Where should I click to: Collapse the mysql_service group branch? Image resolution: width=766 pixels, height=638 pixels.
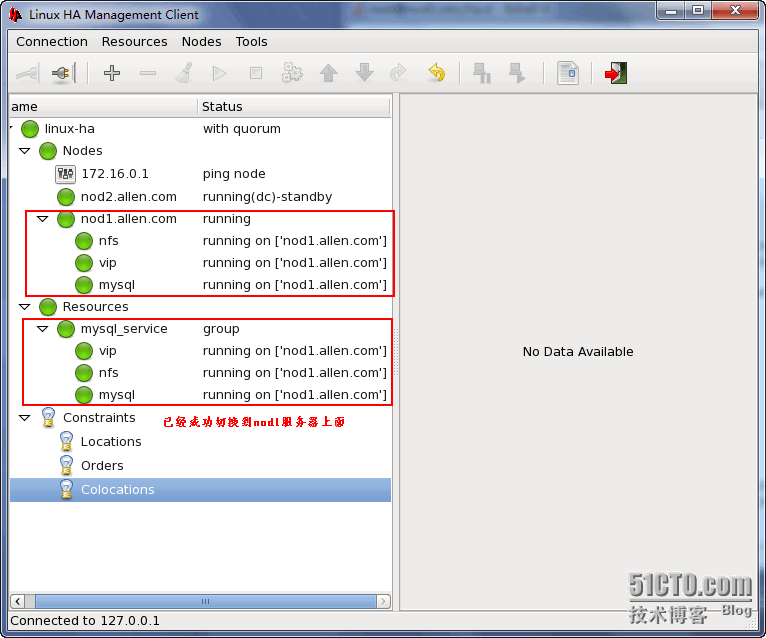[43, 329]
